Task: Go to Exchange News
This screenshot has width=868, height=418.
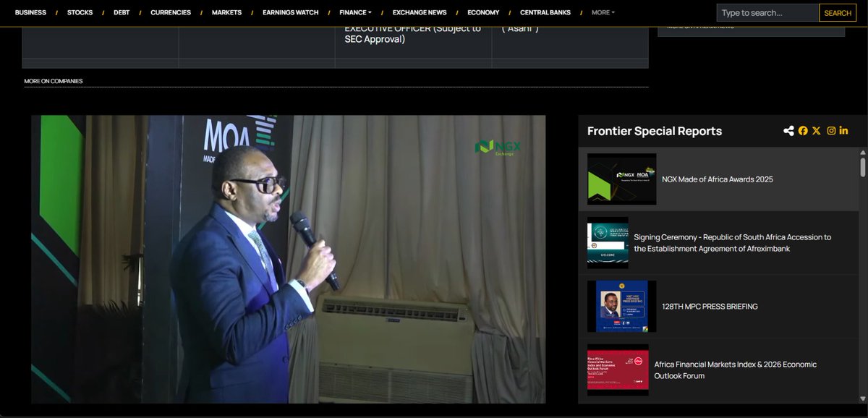Action: click(420, 12)
